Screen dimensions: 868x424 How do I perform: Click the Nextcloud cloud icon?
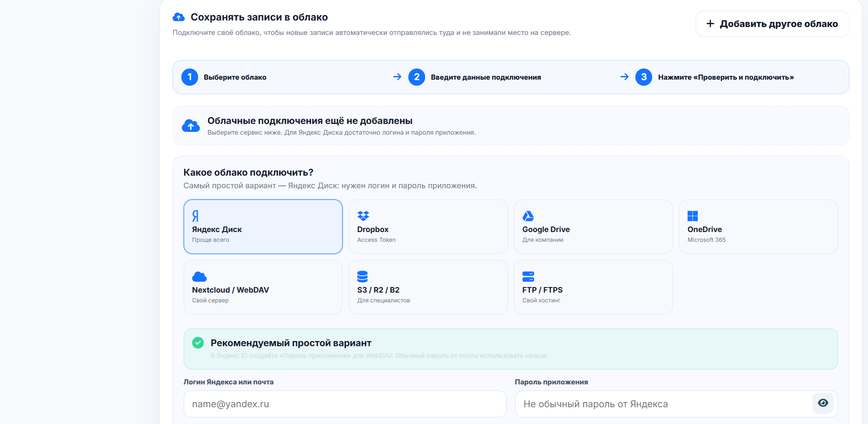[199, 277]
